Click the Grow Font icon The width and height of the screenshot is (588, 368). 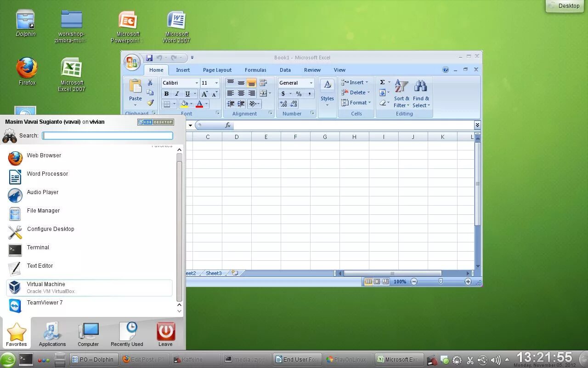coord(204,93)
